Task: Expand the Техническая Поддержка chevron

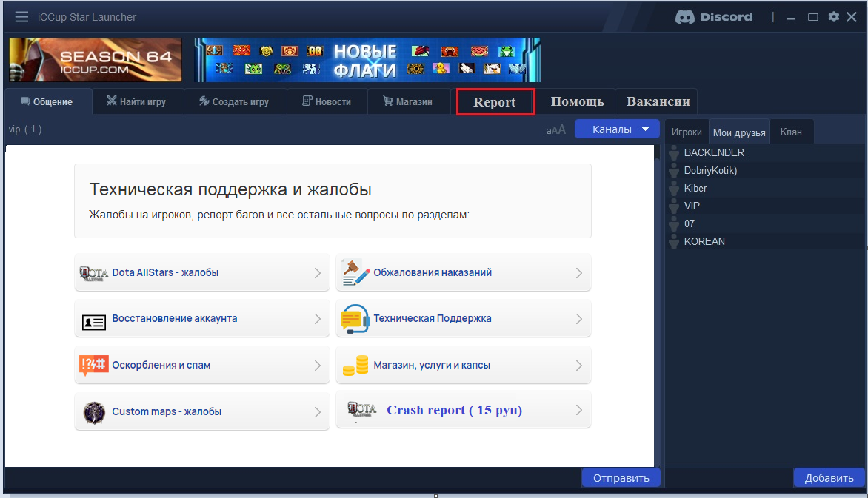Action: pos(579,319)
